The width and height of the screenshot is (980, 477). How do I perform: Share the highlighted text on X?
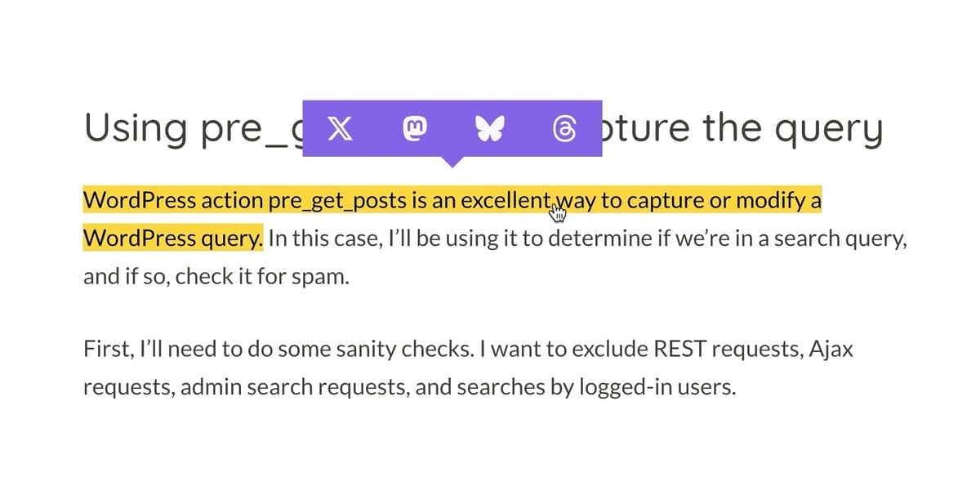(x=340, y=128)
